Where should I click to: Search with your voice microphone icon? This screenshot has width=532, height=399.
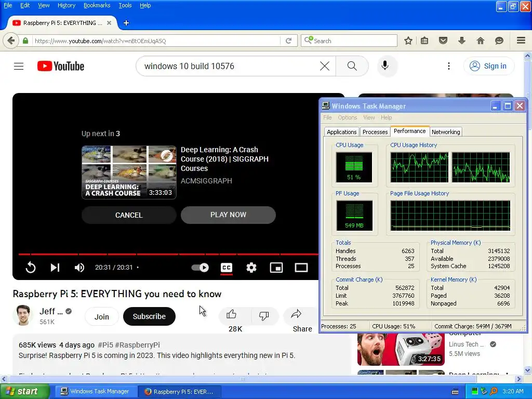385,65
